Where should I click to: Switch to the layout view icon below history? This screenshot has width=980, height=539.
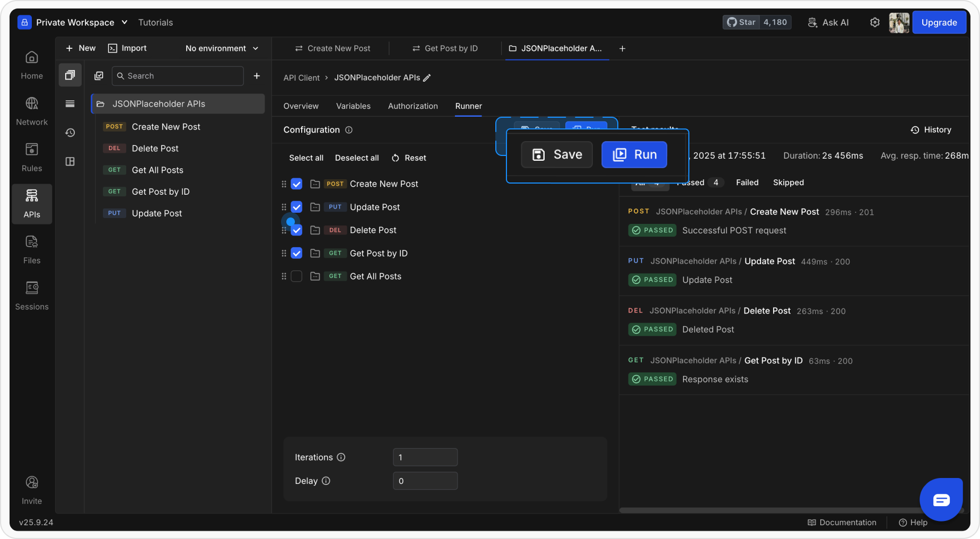click(x=69, y=161)
